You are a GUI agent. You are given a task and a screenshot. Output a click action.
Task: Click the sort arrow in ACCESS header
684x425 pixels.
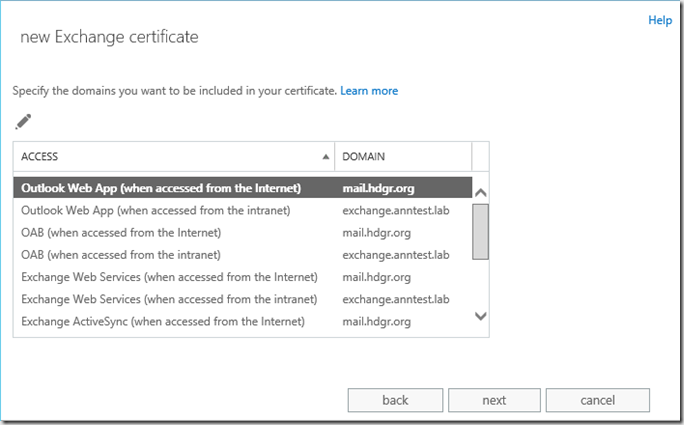tap(326, 157)
